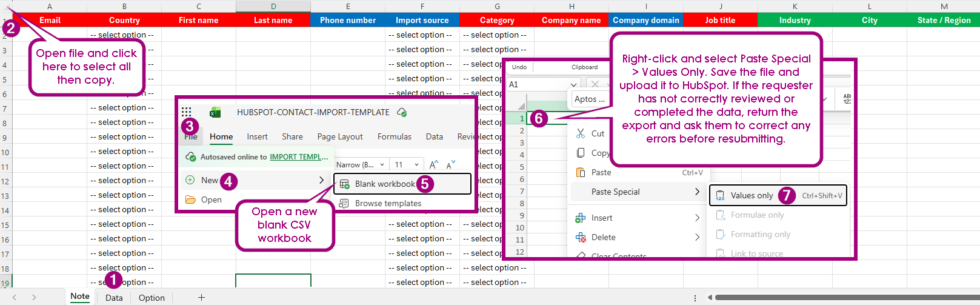Viewport: 980px width, 305px height.
Task: Click the three-dot tab bar resize handle
Action: (x=695, y=298)
